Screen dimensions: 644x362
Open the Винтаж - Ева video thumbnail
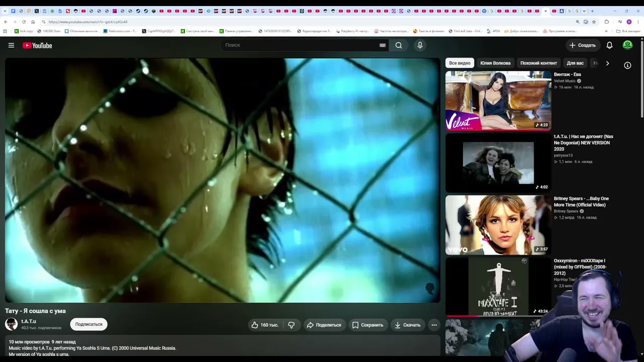[x=498, y=101]
